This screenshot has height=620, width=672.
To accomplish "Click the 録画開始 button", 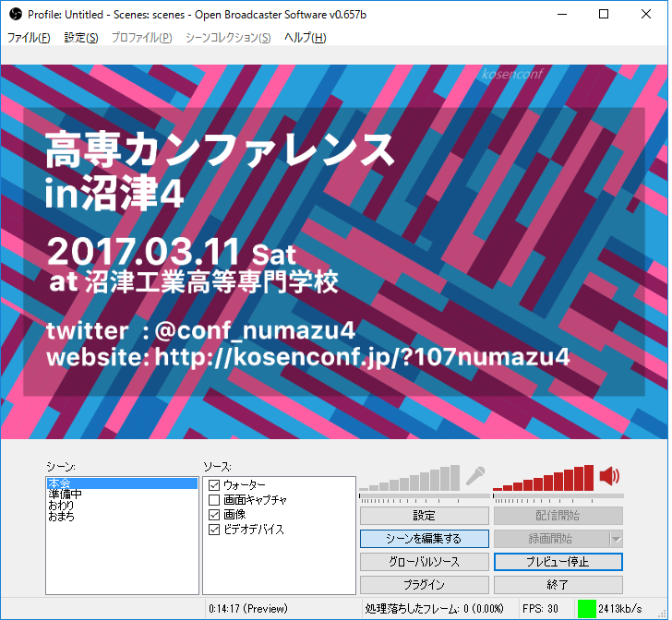I will tap(551, 539).
